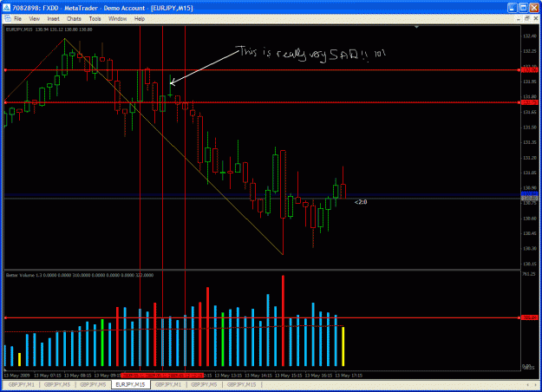Select the '<2:0' text label on chart
The height and width of the screenshot is (392, 542).
click(361, 202)
